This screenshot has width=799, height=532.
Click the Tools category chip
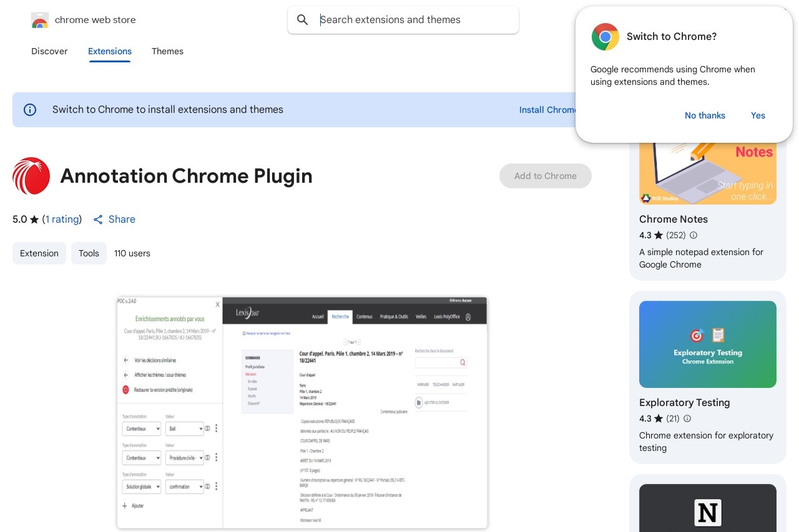point(89,253)
